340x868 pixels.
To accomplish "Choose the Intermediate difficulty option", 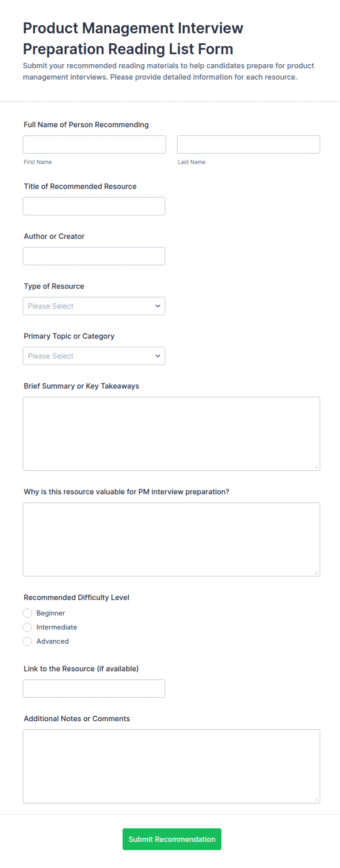I will pos(27,627).
